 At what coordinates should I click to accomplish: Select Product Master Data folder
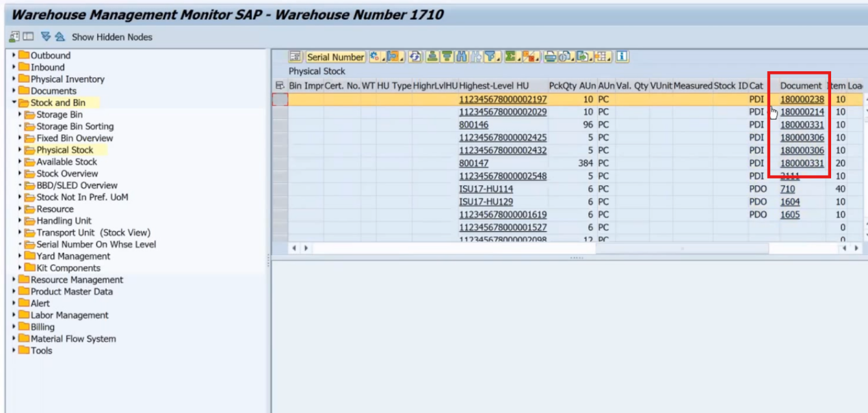click(x=72, y=291)
